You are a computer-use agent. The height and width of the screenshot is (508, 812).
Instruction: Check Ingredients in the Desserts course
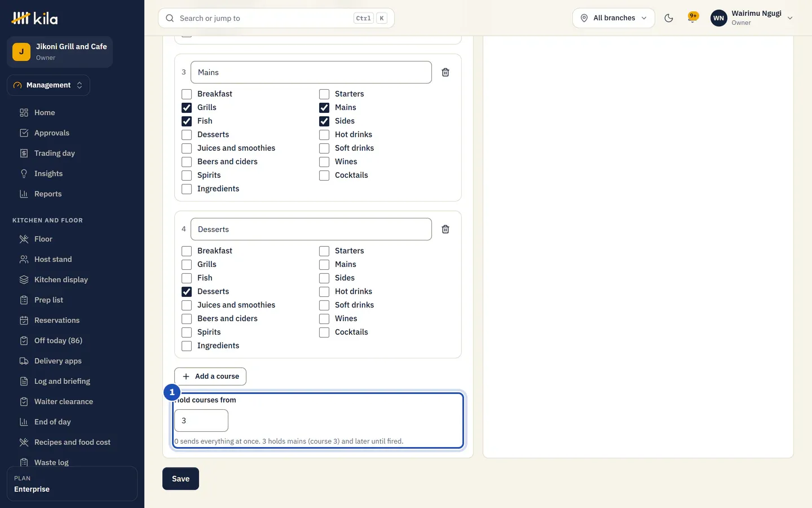(x=187, y=345)
